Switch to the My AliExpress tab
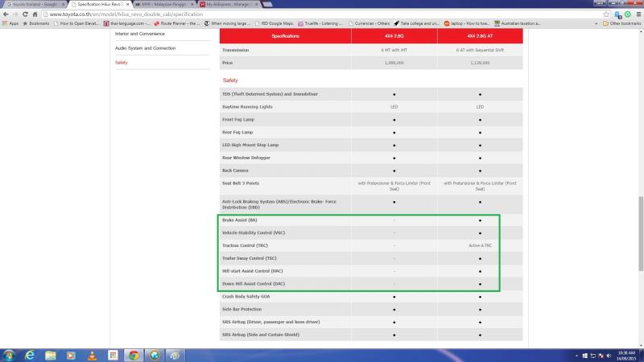644x362 pixels. [x=229, y=4]
